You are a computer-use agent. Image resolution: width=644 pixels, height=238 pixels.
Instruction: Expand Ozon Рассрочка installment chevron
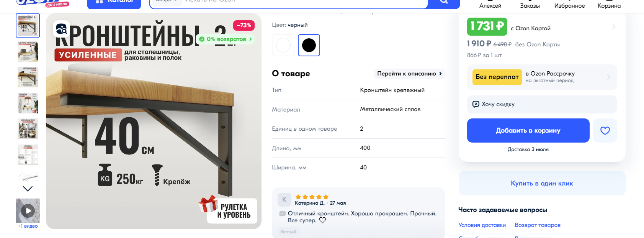(x=608, y=77)
